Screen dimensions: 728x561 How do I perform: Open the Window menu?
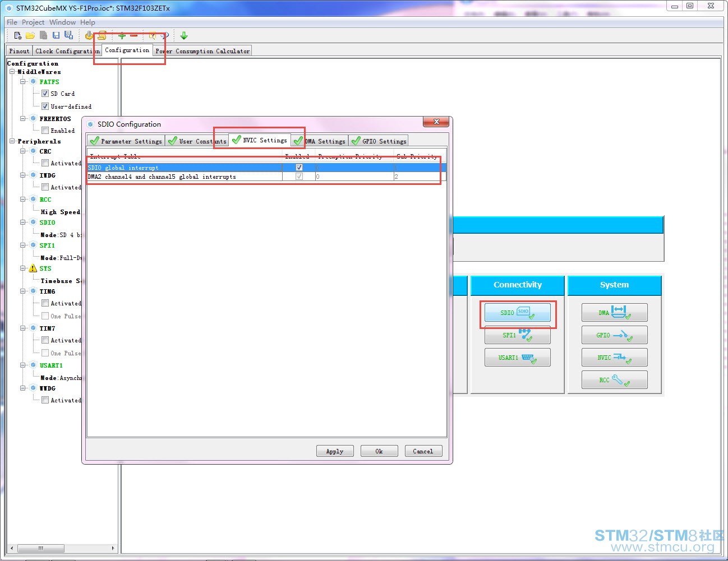pos(62,22)
